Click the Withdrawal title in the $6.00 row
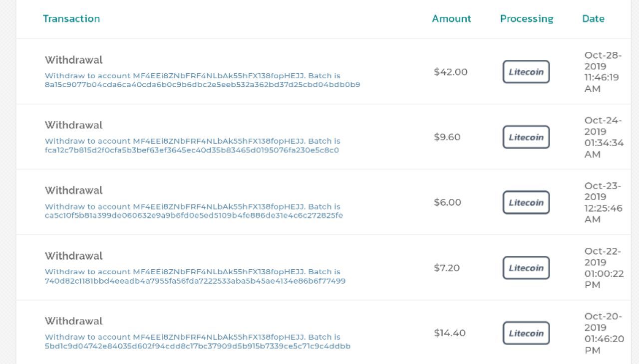This screenshot has width=639, height=364. click(73, 190)
